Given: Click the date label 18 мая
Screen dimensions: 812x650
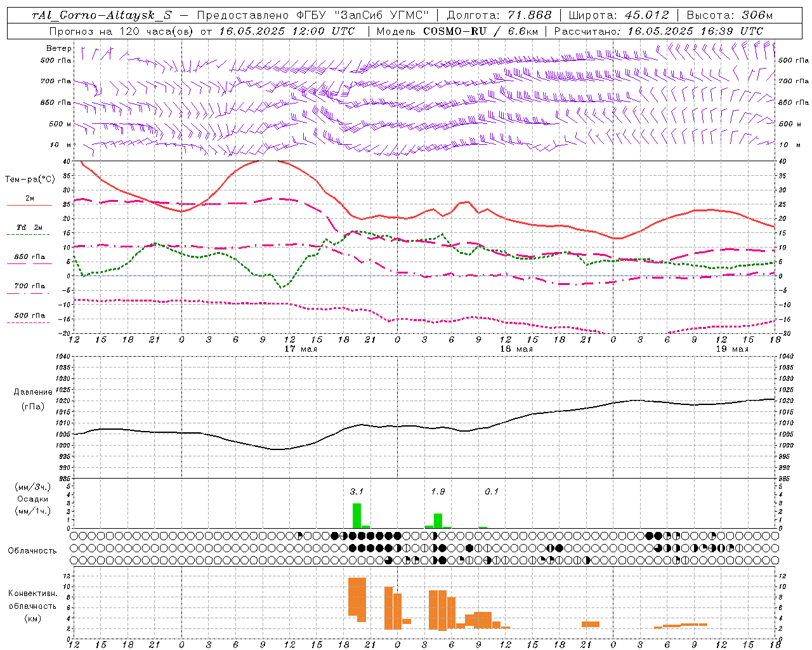Looking at the screenshot, I should tap(516, 349).
